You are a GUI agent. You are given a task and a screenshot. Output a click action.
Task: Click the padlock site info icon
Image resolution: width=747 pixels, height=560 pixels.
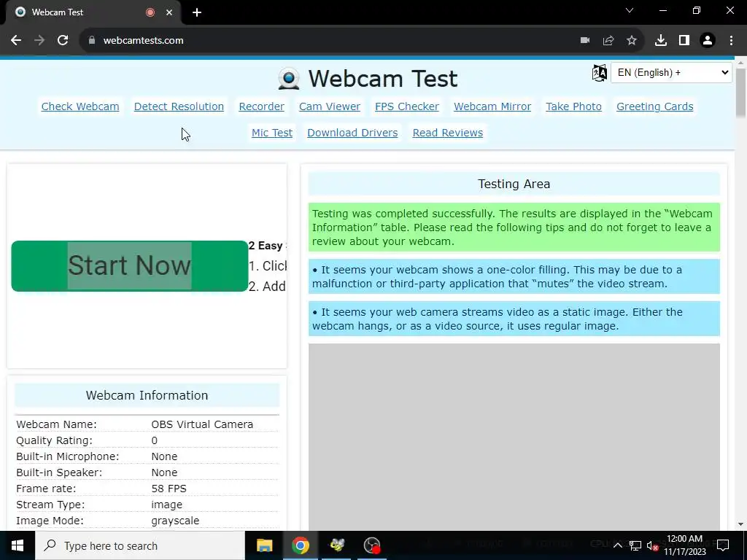click(x=92, y=41)
